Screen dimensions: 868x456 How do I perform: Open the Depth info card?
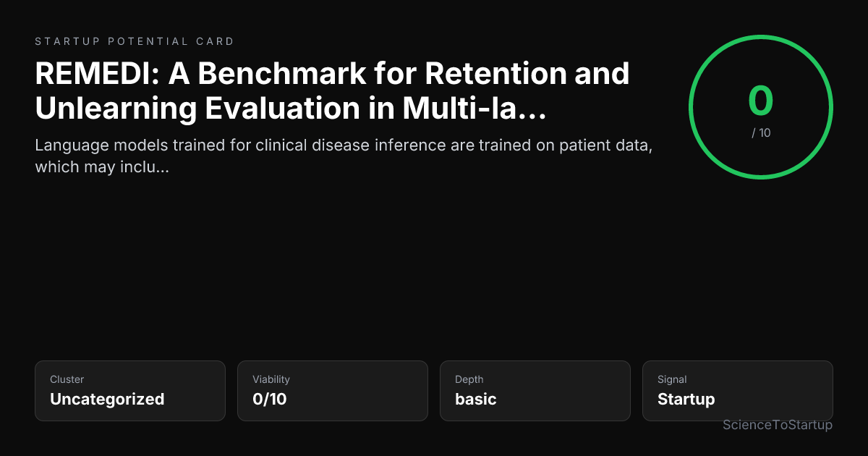click(x=535, y=391)
